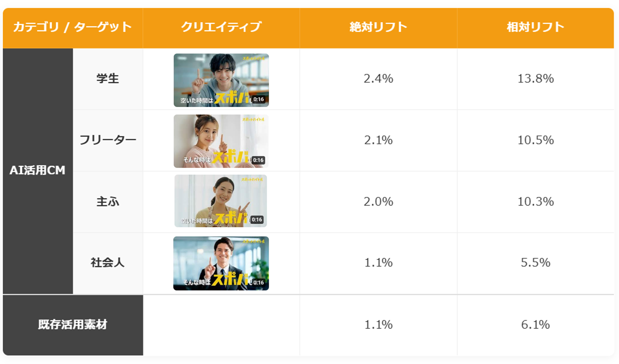
Task: Click the カテゴリ / ターゲット column header
Action: pos(73,27)
